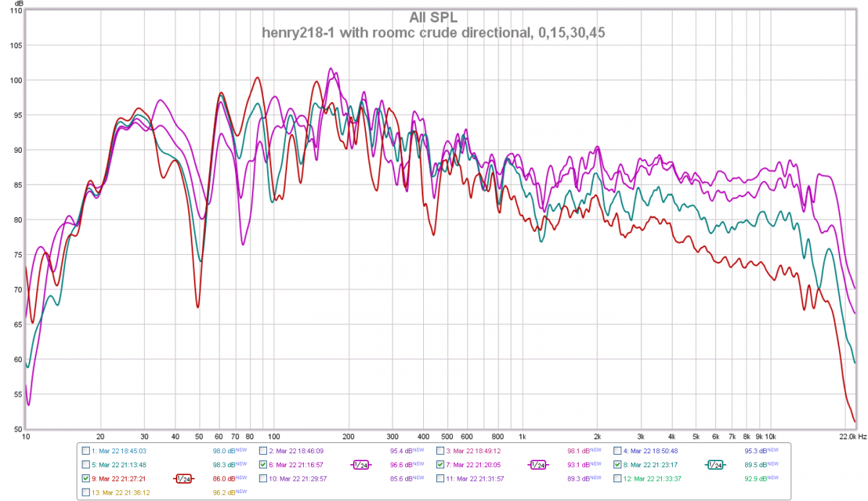The image size is (868, 501).
Task: Click the 1/24 smoothing icon for trace 7
Action: point(537,465)
